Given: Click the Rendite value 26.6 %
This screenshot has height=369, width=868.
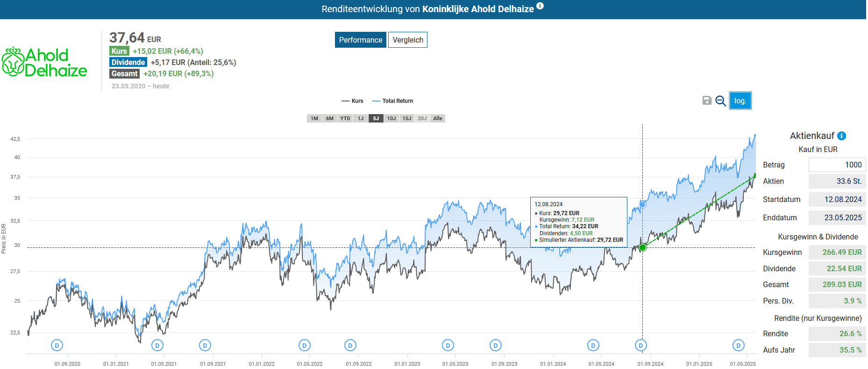Looking at the screenshot, I should point(837,333).
